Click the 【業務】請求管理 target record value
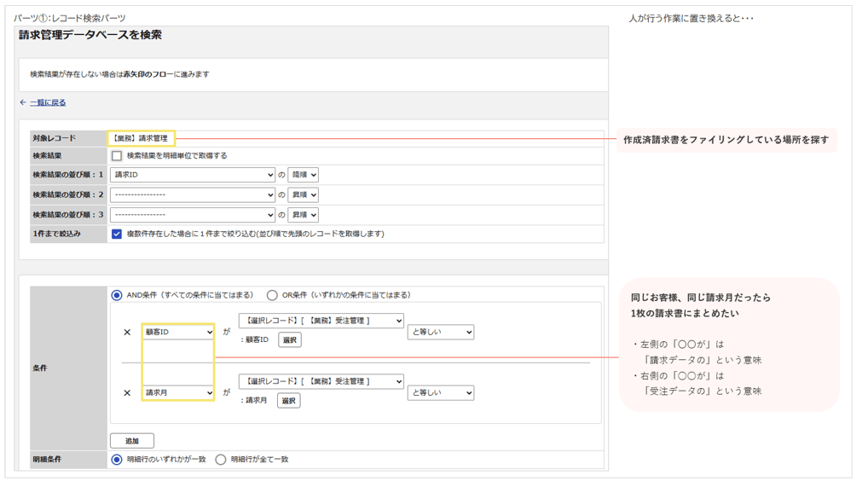This screenshot has height=481, width=868. [x=141, y=138]
